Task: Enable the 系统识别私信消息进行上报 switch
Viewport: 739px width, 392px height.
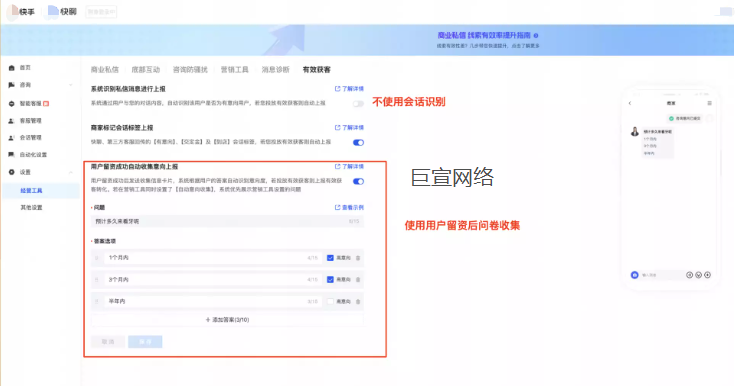Action: (x=358, y=104)
